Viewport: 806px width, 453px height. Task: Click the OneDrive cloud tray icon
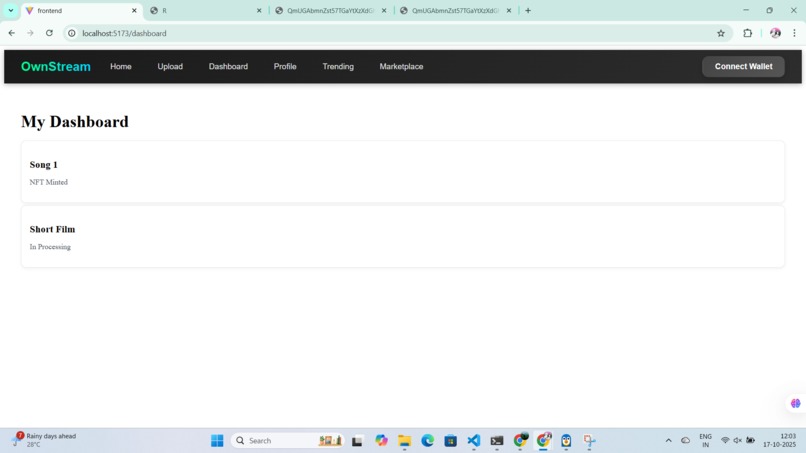pos(686,441)
